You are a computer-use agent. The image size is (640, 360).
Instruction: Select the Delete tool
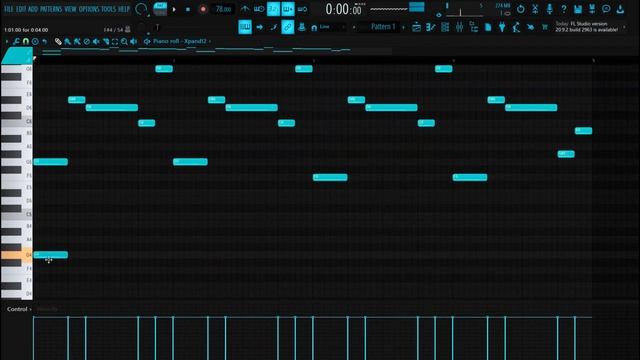pos(87,41)
